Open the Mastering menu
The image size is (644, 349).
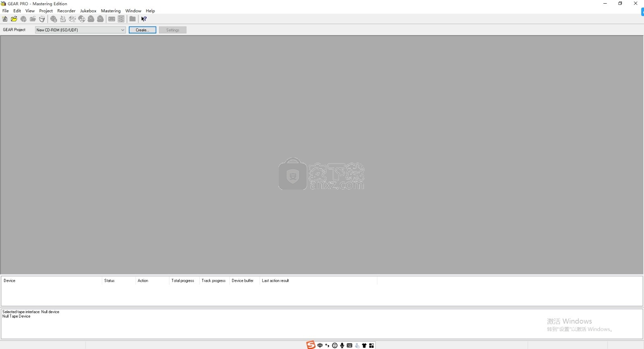(111, 11)
